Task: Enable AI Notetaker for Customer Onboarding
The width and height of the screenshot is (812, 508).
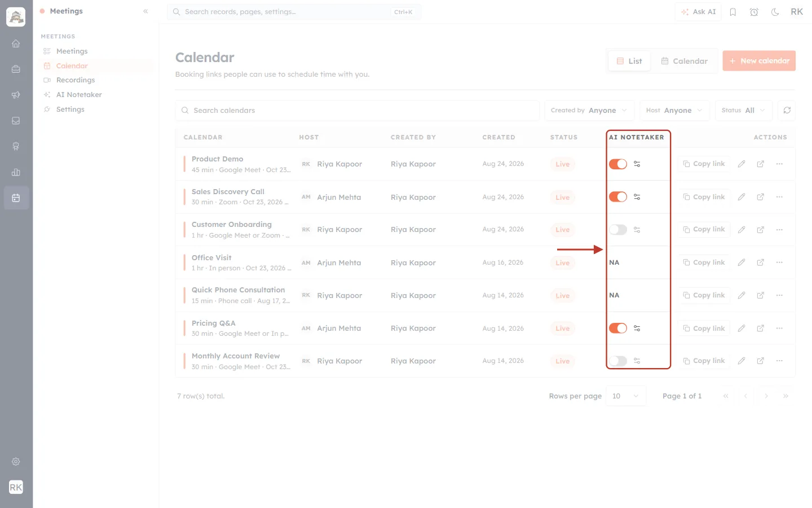Action: pyautogui.click(x=618, y=230)
